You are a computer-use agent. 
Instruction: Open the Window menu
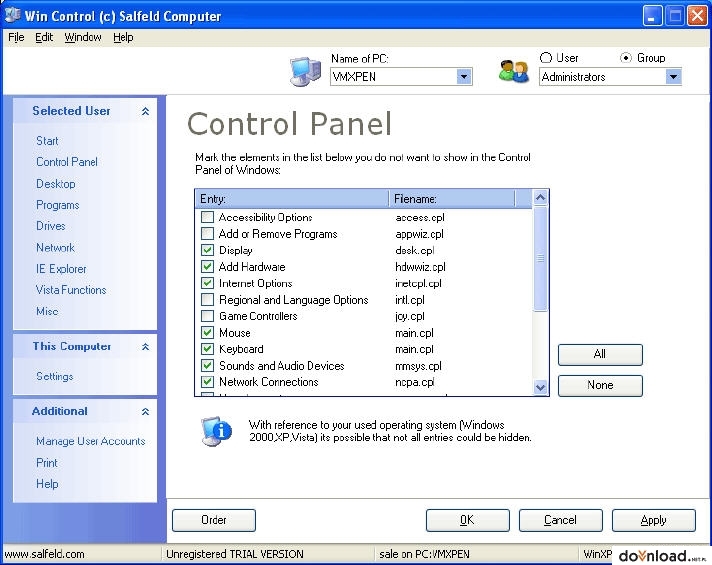click(83, 37)
